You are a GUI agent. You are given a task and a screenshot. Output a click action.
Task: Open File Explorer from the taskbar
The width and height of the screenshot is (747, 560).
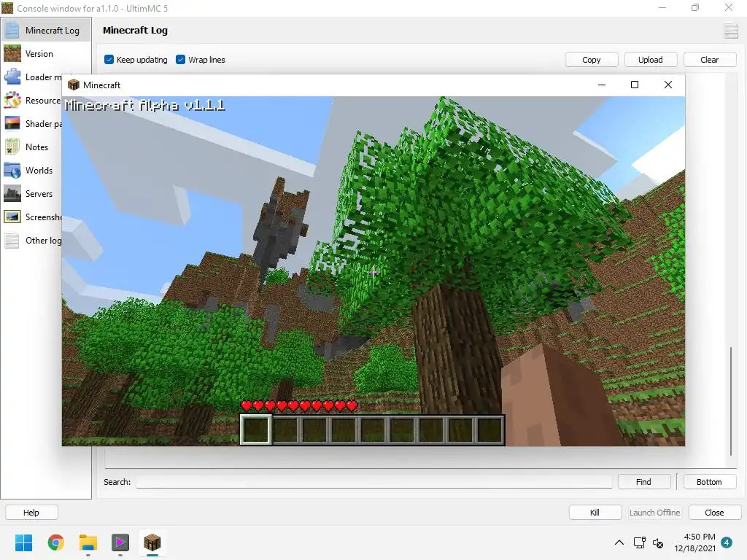point(88,542)
